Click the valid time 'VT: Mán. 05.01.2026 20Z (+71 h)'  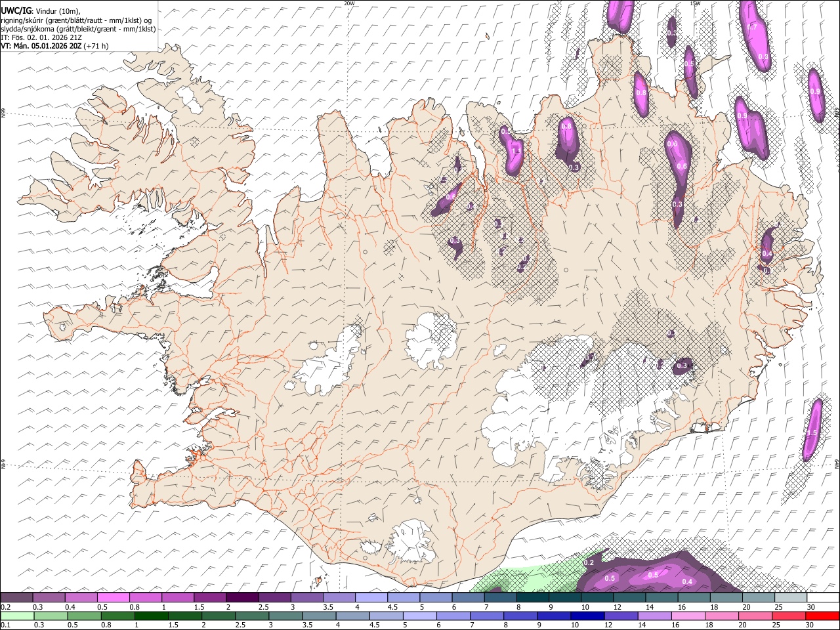pos(54,46)
